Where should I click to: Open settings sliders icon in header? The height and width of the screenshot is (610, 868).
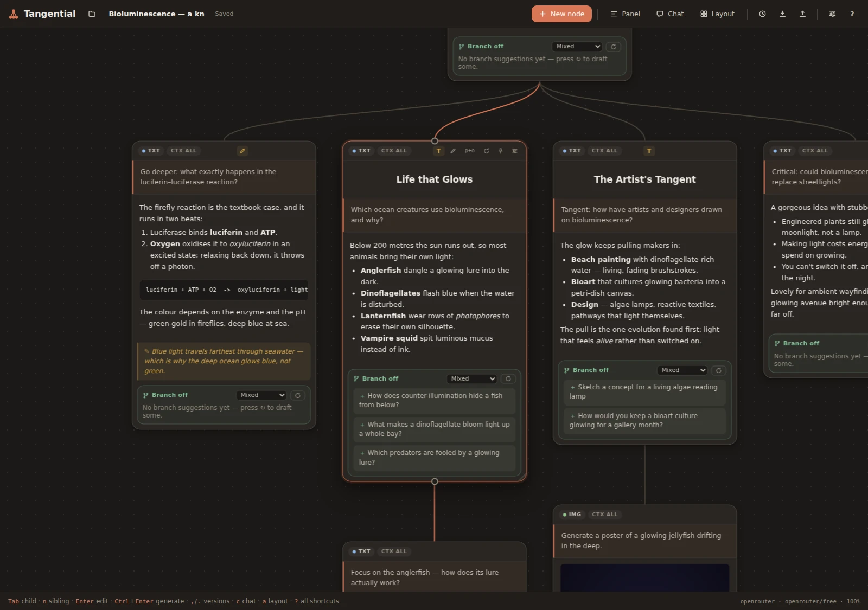[832, 14]
